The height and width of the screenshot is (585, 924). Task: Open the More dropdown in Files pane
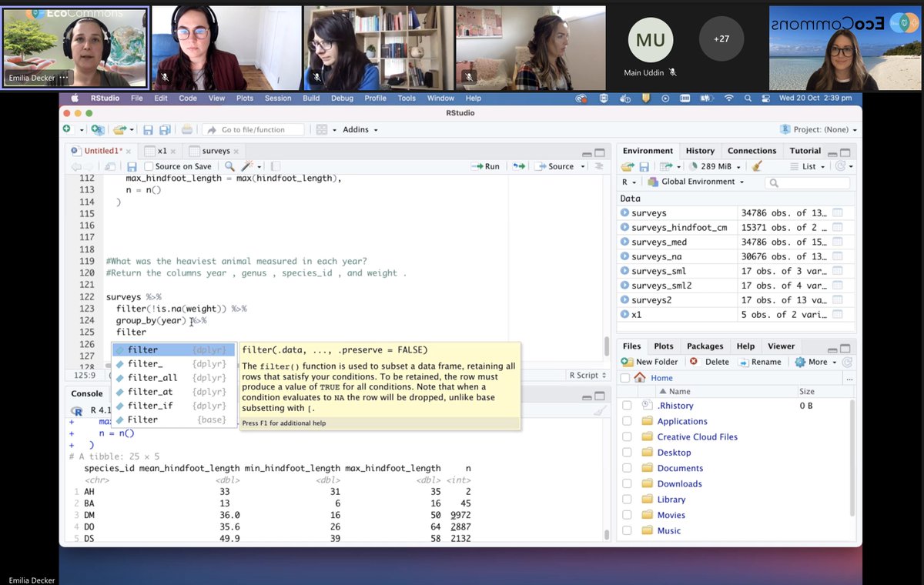[817, 362]
